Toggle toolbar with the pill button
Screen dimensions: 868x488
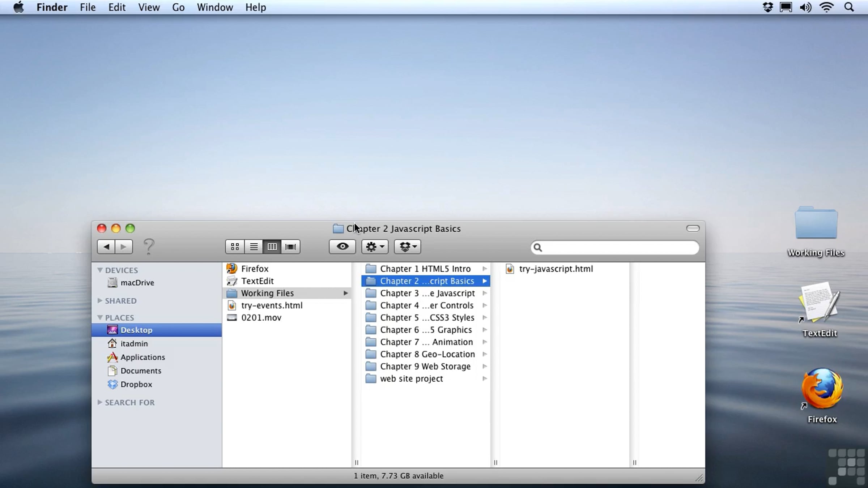693,228
